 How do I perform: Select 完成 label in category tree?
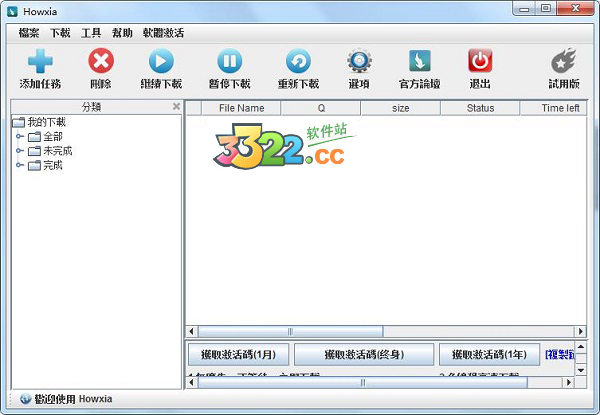click(53, 165)
